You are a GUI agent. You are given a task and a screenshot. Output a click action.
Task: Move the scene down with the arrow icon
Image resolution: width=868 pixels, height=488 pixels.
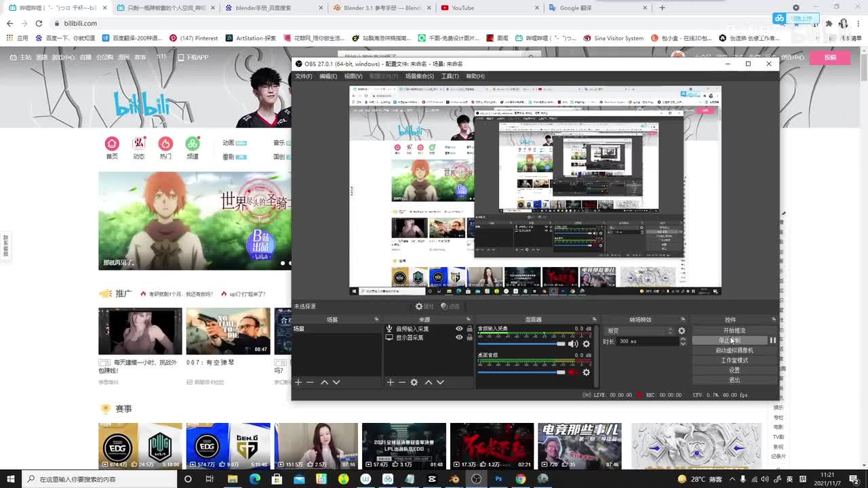pos(336,382)
